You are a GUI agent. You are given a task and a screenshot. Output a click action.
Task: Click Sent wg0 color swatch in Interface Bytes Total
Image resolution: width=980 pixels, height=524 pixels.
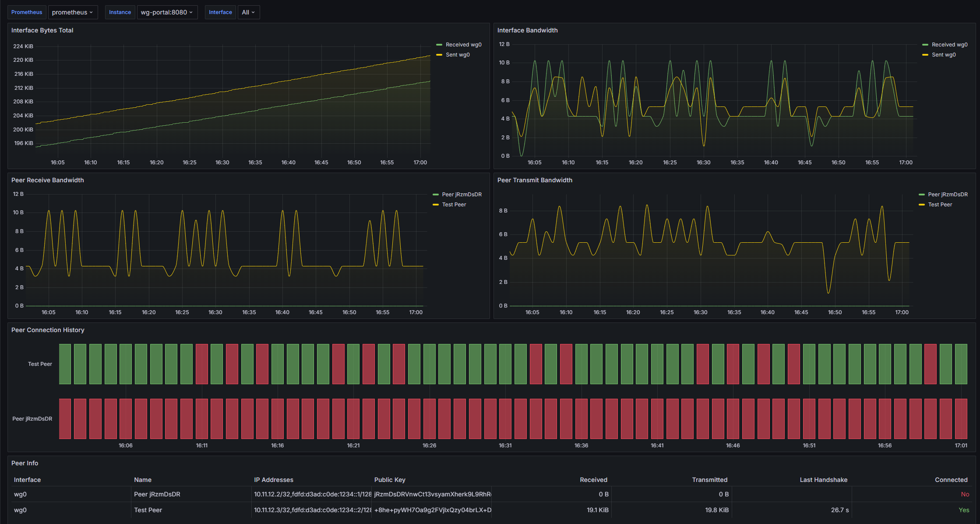click(439, 55)
